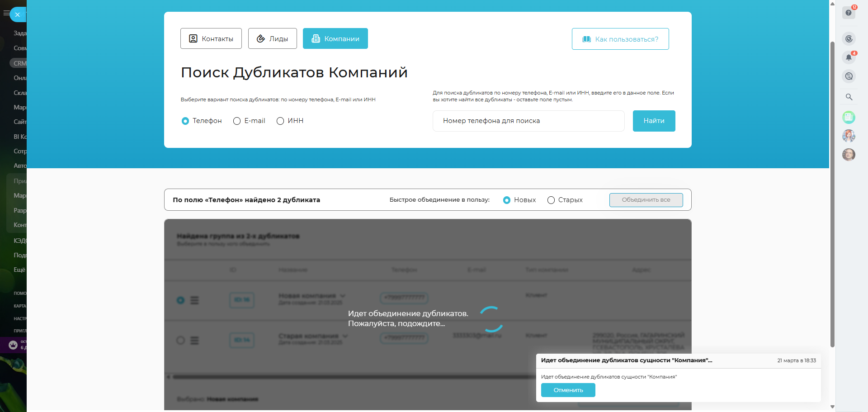Open the help question mark icon

coord(849,13)
